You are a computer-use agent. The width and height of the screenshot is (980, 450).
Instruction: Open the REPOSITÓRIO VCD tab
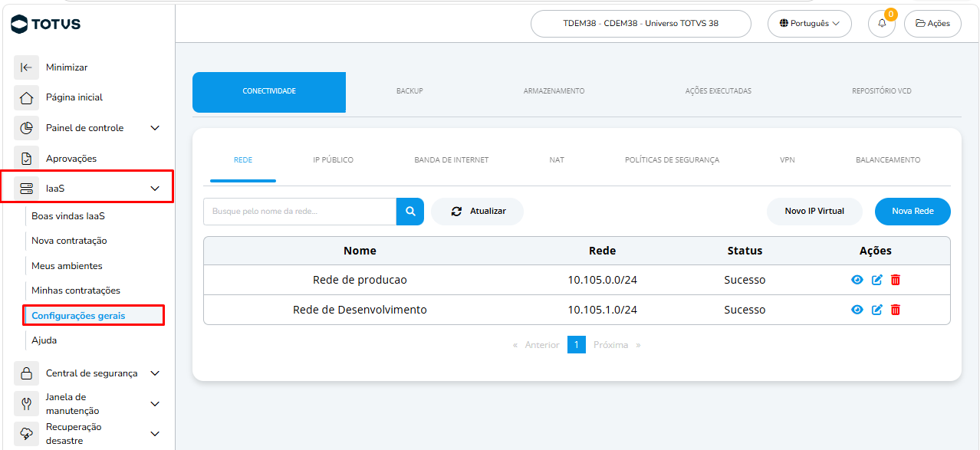click(x=882, y=91)
